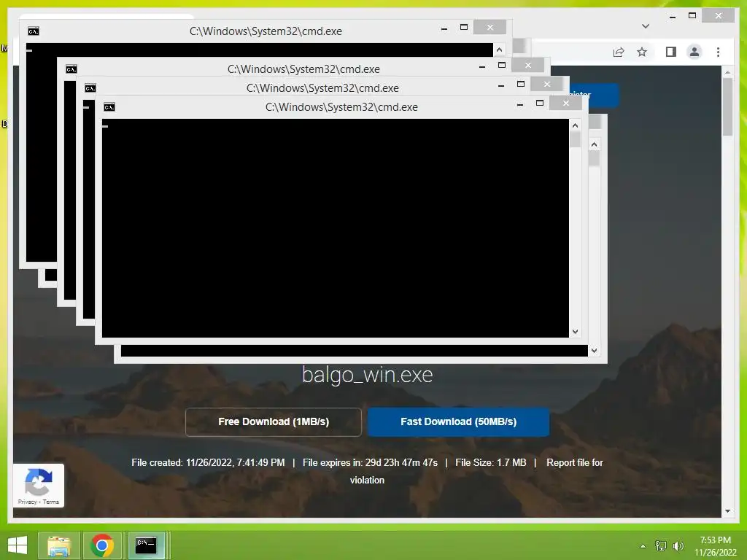The image size is (747, 560).
Task: Switch to Chrome in the taskbar
Action: pyautogui.click(x=102, y=545)
